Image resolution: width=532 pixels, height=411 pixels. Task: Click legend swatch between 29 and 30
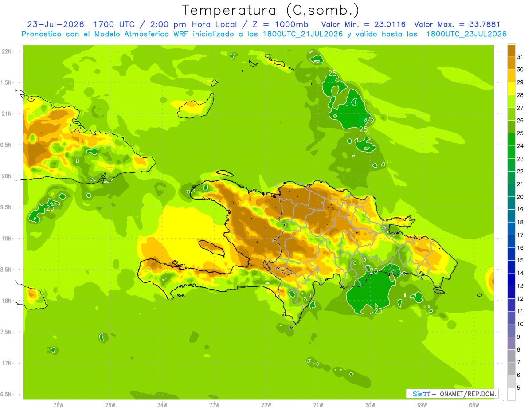(x=511, y=76)
